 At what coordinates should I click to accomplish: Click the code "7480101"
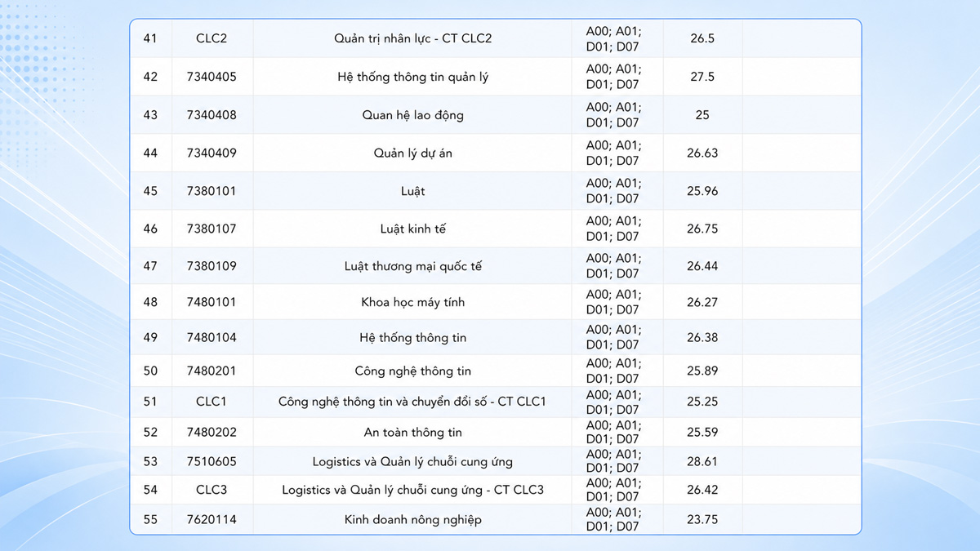(212, 302)
